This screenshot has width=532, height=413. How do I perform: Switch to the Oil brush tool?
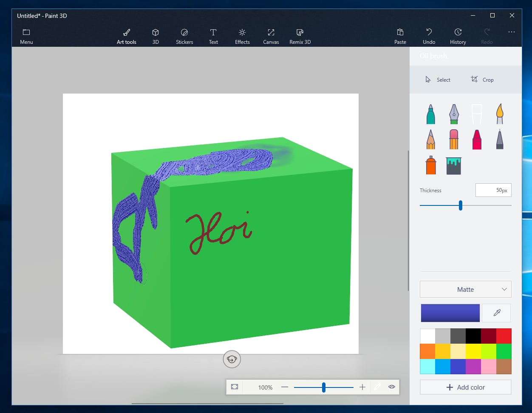[x=476, y=114]
